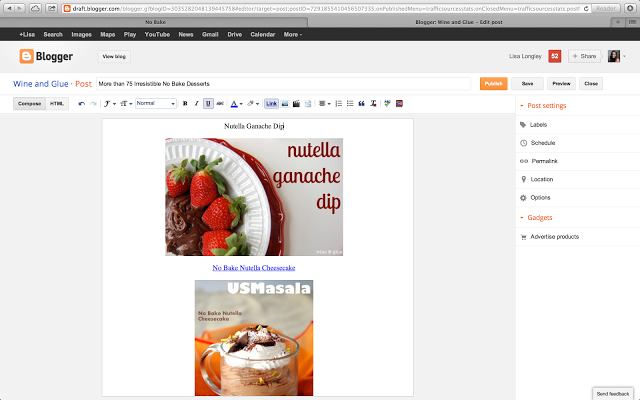640x400 pixels.
Task: Go back with Safari's back arrow
Action: (9, 8)
